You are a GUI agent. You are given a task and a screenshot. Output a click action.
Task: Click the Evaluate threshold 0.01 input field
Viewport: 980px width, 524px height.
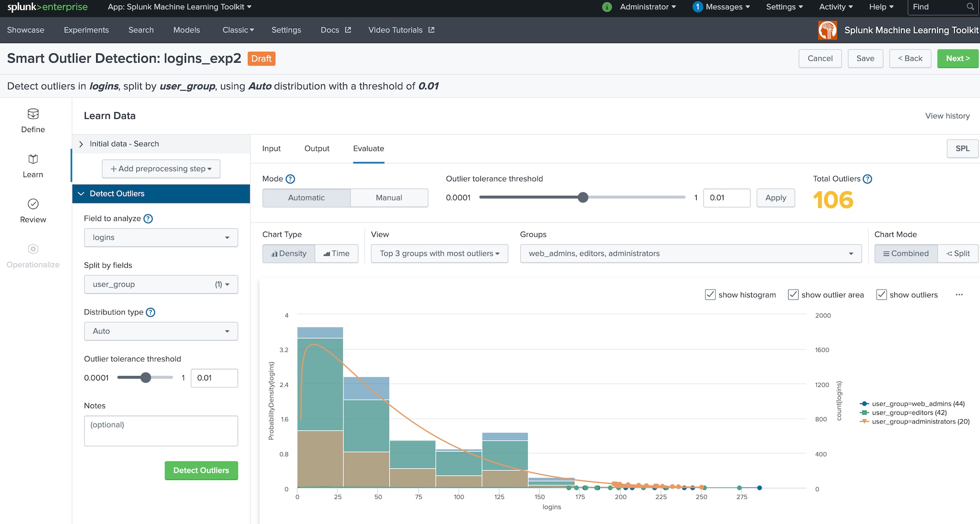pos(726,198)
